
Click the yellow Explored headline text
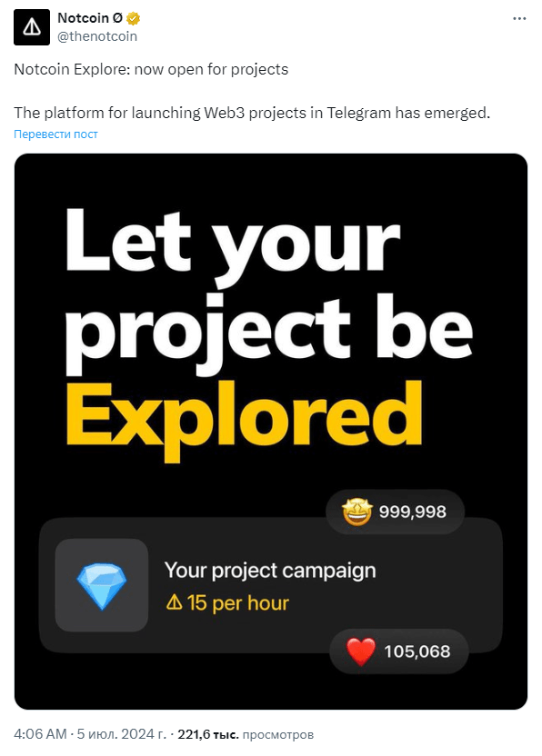(245, 420)
